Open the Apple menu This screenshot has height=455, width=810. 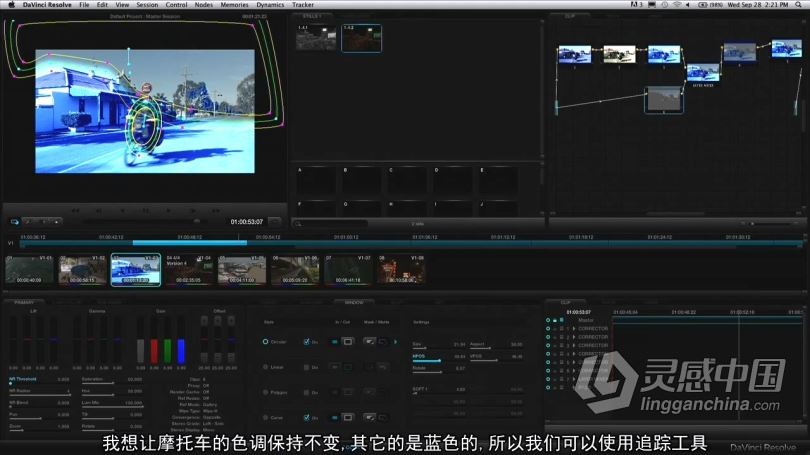[x=11, y=5]
